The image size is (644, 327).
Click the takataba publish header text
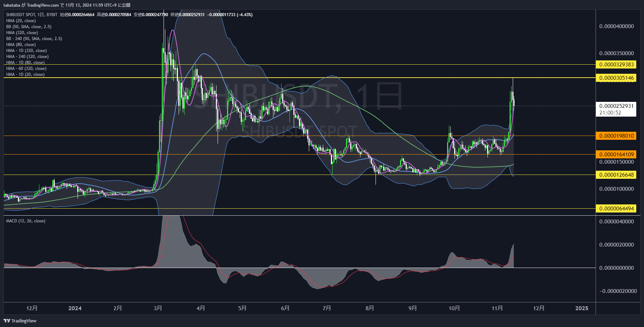click(67, 5)
